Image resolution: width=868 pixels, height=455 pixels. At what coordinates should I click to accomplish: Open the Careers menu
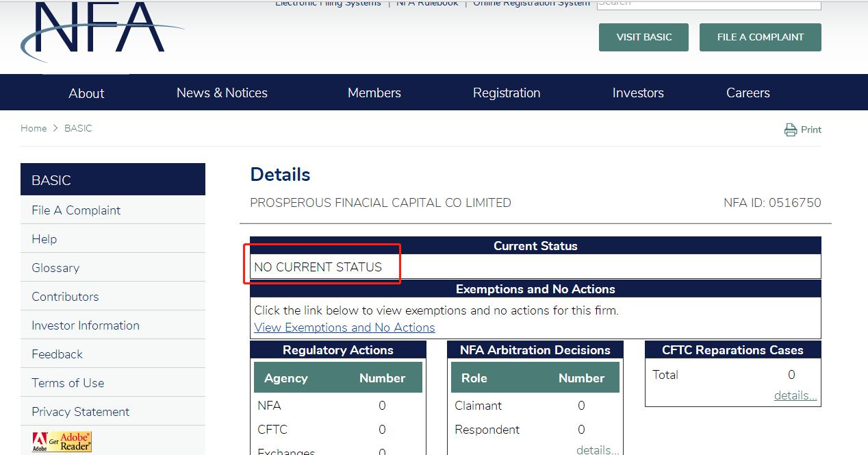pos(748,93)
